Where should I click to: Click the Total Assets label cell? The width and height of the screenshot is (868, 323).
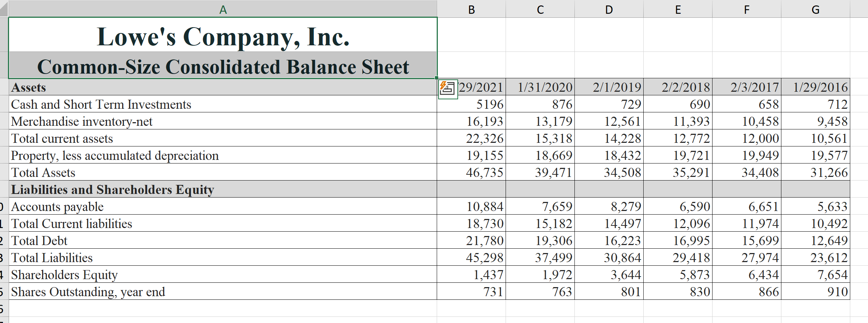click(223, 172)
